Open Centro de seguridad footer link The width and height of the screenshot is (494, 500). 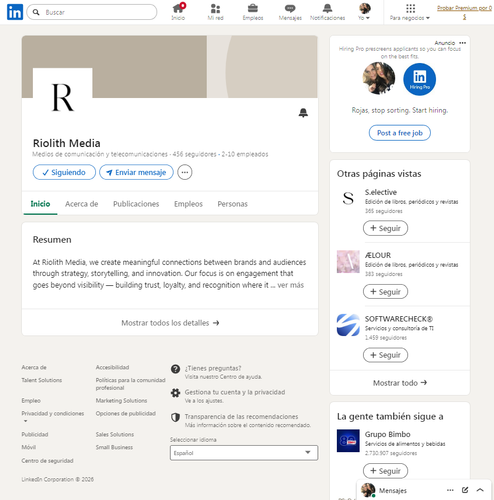click(x=47, y=461)
